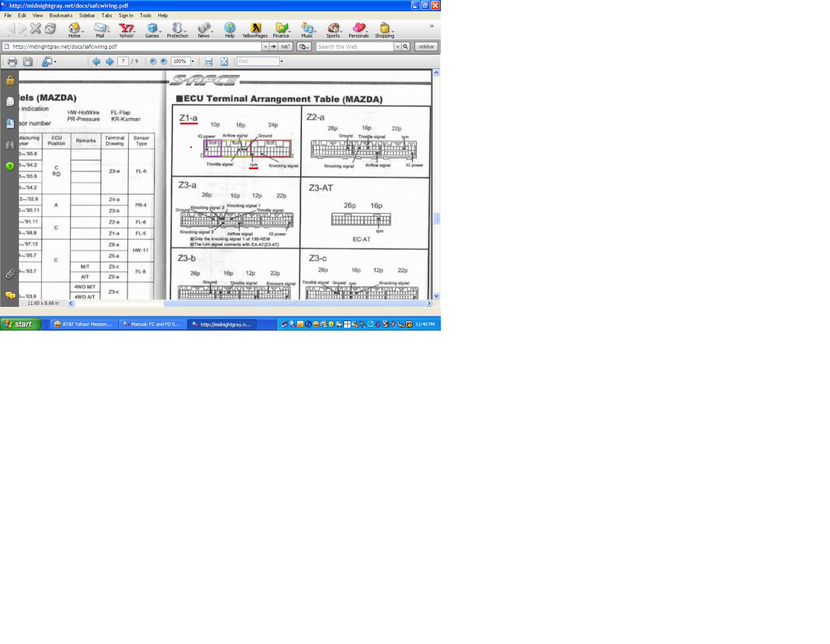Fit page width in viewer
This screenshot has width=830, height=644.
pyautogui.click(x=208, y=62)
